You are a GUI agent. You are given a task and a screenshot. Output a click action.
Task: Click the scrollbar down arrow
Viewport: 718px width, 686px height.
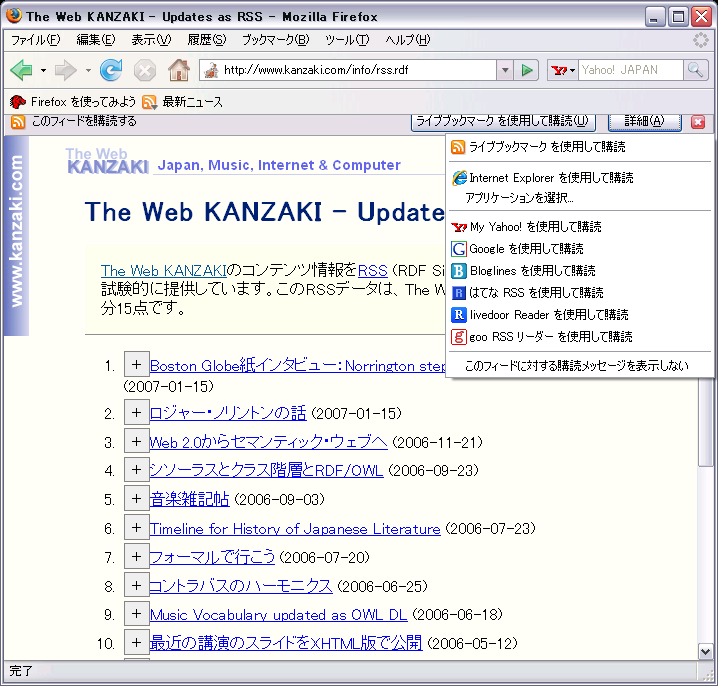tap(705, 651)
